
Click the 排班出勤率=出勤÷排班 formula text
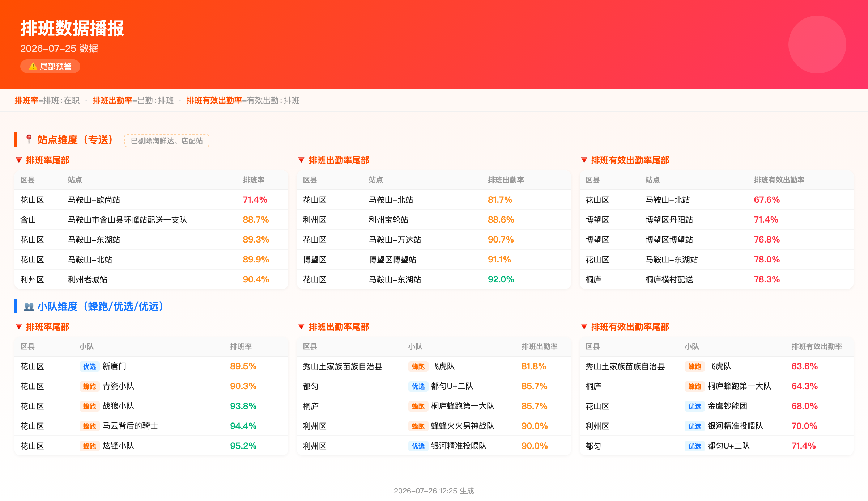(x=133, y=100)
